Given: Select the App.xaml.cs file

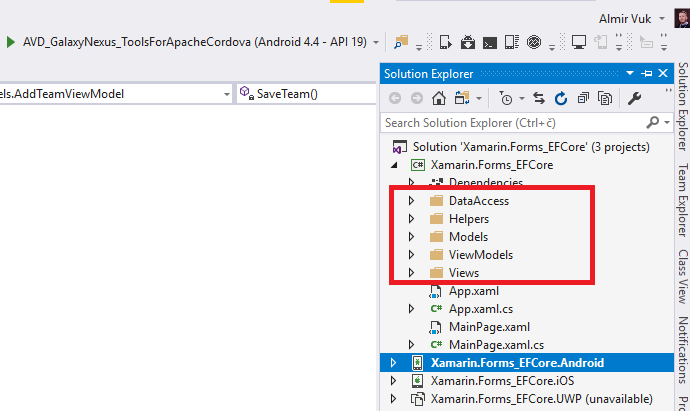Looking at the screenshot, I should click(x=481, y=309).
